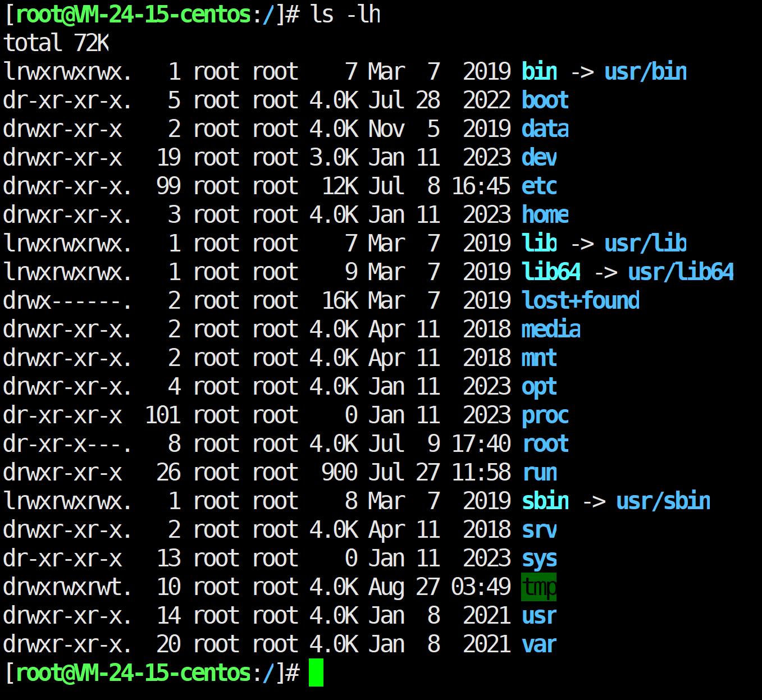762x700 pixels.
Task: Click the 'usr/bin' link target
Action: (646, 71)
